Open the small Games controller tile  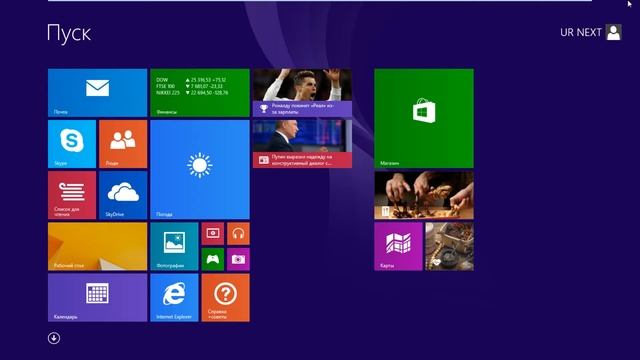coord(213,259)
